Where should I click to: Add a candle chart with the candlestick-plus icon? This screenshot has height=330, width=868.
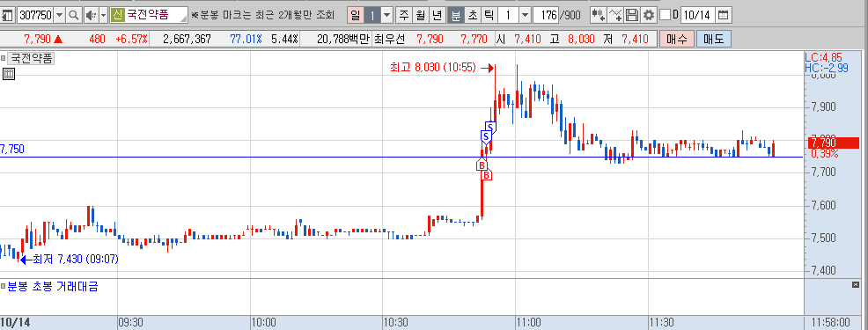point(599,15)
